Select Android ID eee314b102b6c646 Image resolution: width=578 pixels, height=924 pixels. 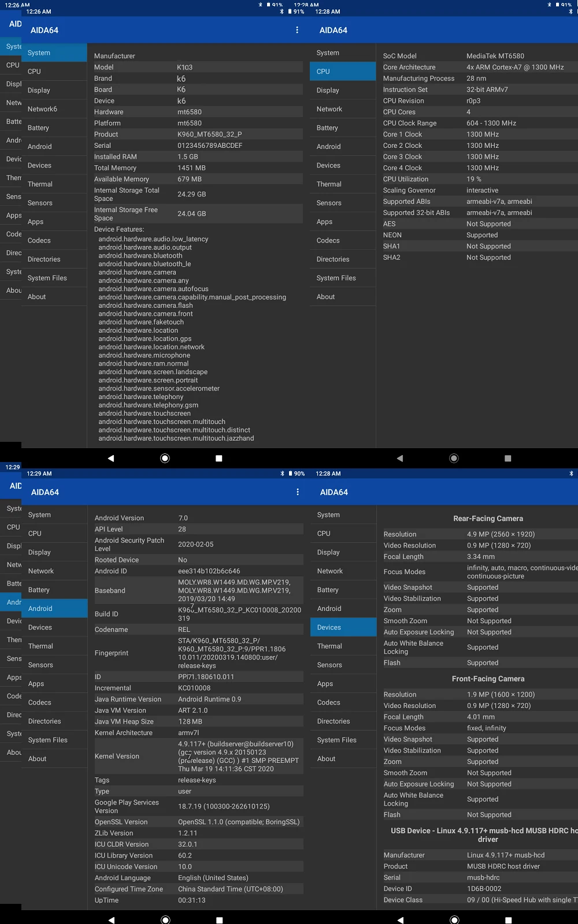click(x=209, y=571)
